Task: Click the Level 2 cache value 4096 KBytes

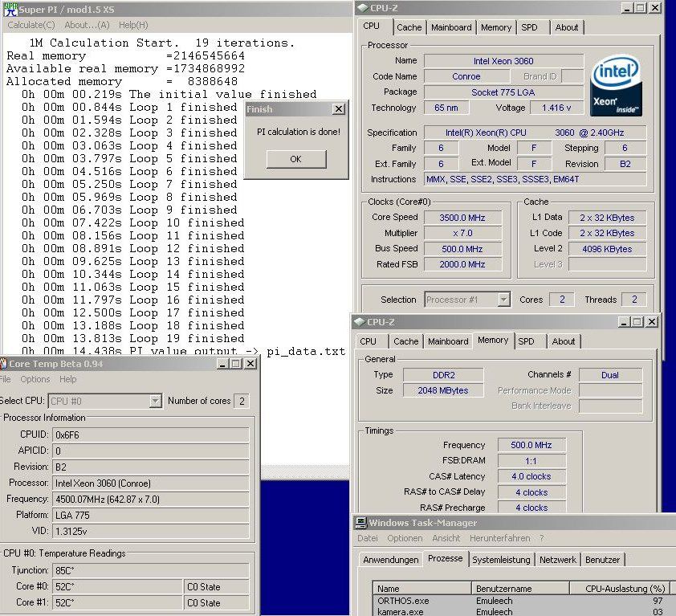Action: (607, 249)
